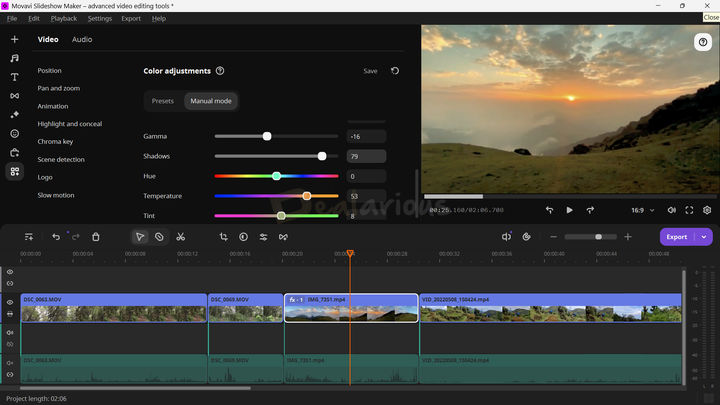
Task: Enter full screen preview mode
Action: pos(689,210)
